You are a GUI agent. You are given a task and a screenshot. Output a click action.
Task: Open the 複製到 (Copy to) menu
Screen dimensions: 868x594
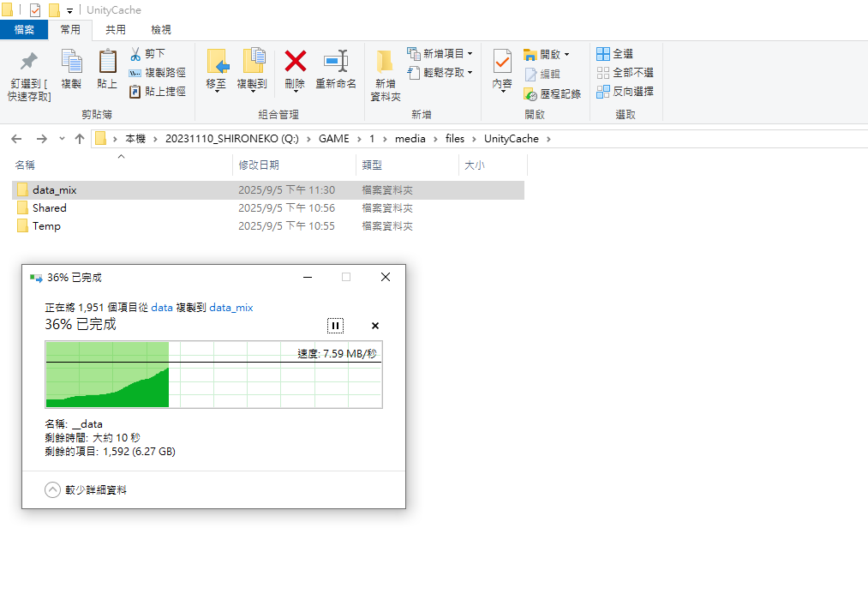click(253, 70)
